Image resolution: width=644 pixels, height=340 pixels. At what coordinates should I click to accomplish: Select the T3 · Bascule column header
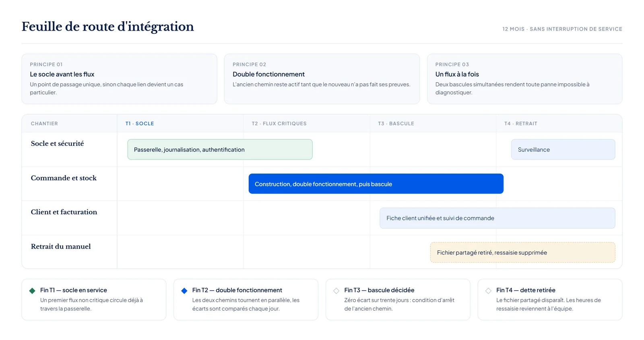(396, 124)
